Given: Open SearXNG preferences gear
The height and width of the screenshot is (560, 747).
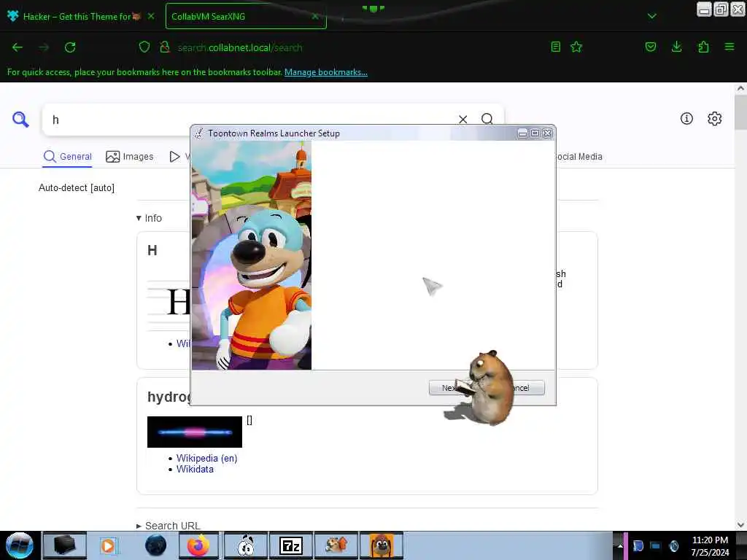Looking at the screenshot, I should coord(715,119).
